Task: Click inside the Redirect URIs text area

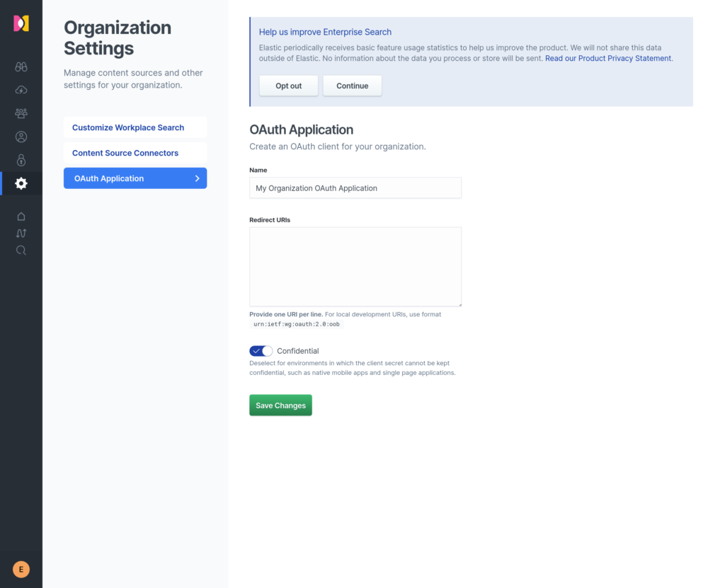Action: tap(355, 267)
